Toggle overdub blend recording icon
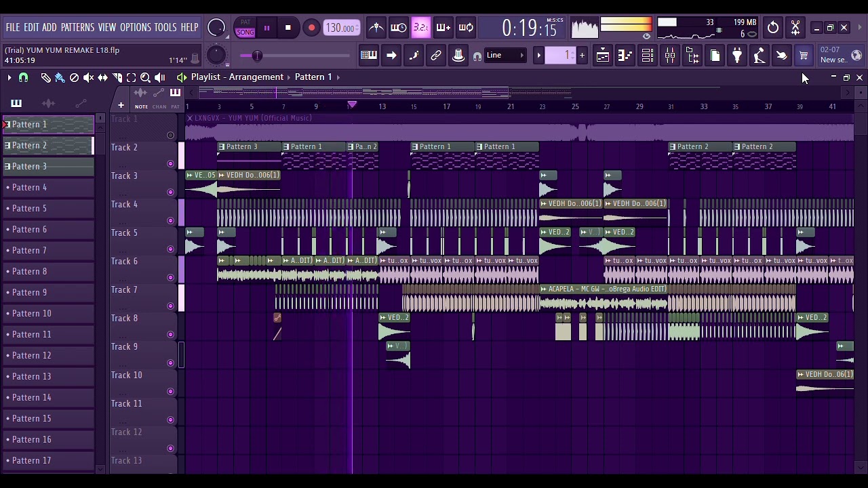The image size is (868, 488). point(443,28)
